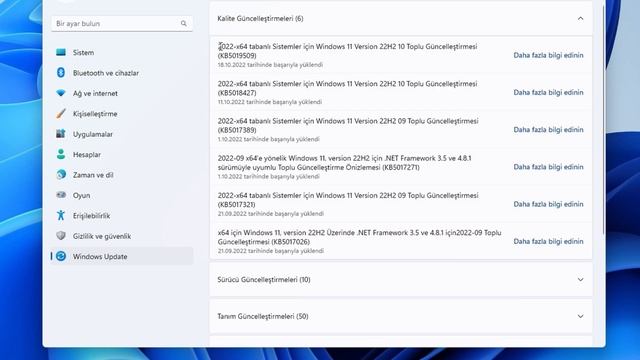Screen dimensions: 640x360
Task: Open Zaman ve dil settings
Action: [122, 175]
